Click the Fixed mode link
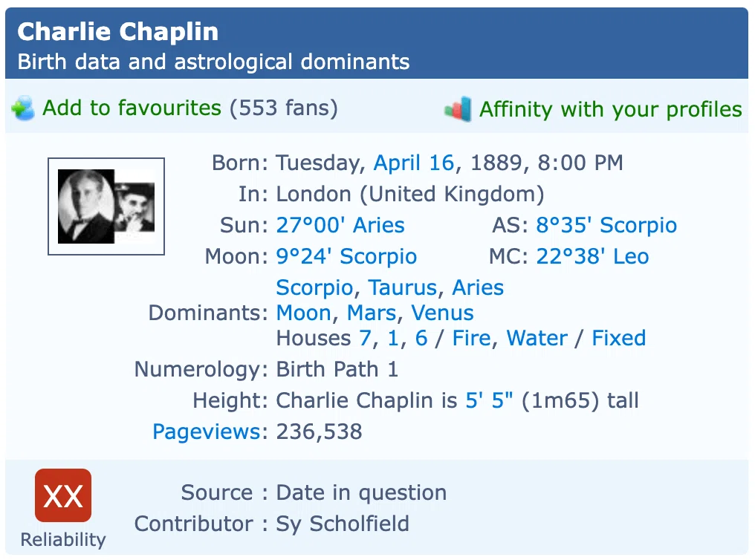Image resolution: width=755 pixels, height=560 pixels. (619, 338)
